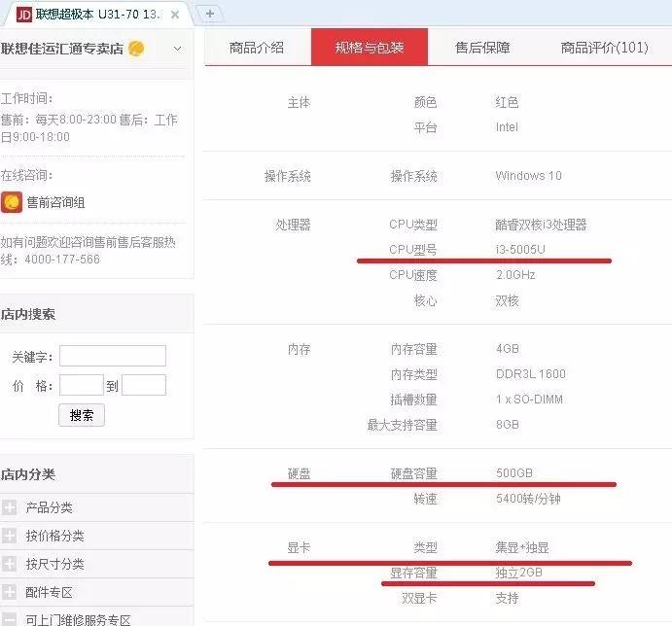Click the 平台 value Intel

coord(507,127)
